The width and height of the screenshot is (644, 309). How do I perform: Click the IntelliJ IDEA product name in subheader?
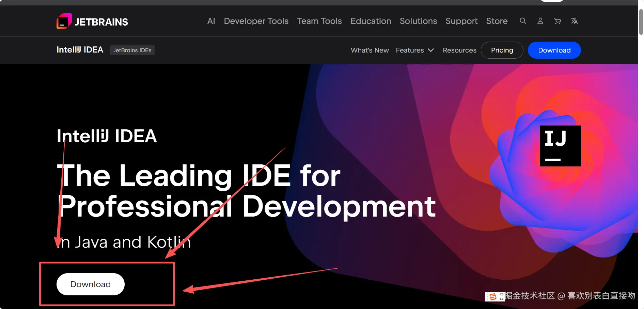pyautogui.click(x=80, y=50)
